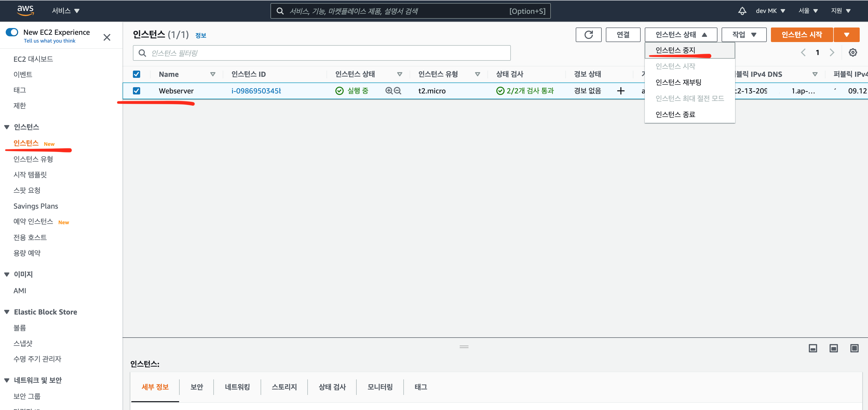
Task: Click the plus icon next to 경보 없음
Action: click(x=621, y=91)
